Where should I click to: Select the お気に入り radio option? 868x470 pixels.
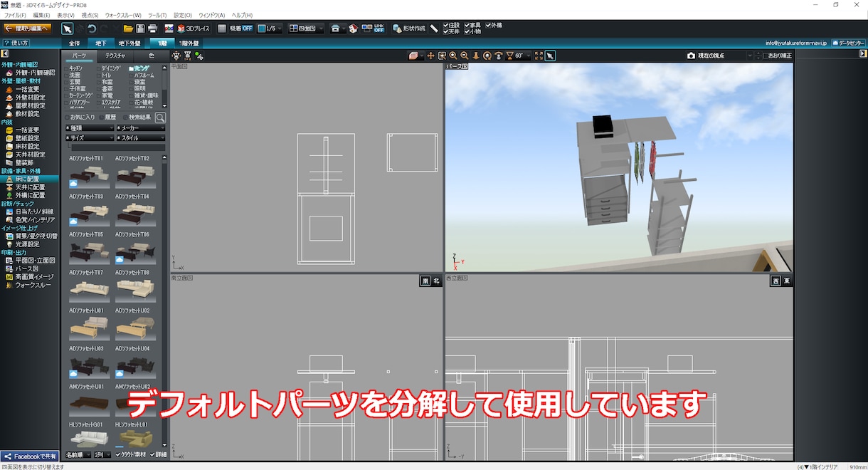[x=80, y=117]
